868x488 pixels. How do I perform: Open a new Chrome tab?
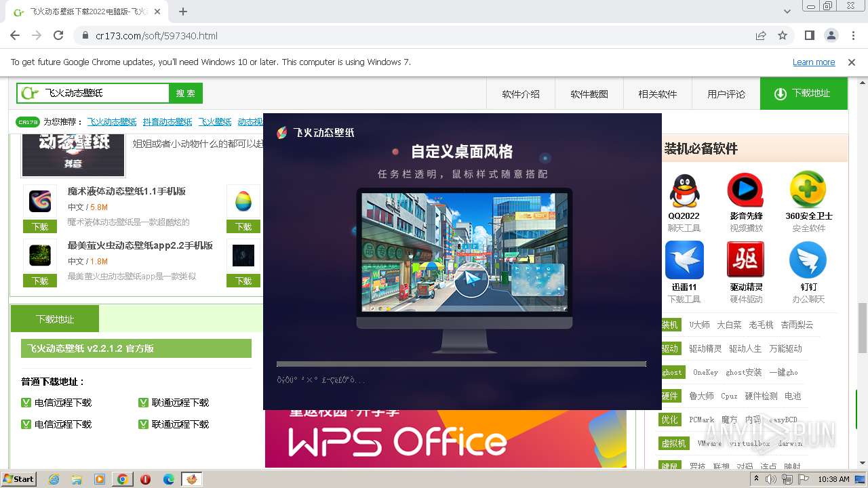point(183,12)
